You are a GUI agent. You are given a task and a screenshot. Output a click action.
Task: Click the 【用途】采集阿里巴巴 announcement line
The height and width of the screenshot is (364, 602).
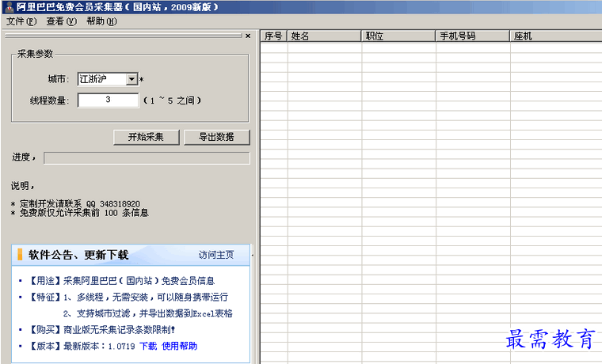coord(123,281)
